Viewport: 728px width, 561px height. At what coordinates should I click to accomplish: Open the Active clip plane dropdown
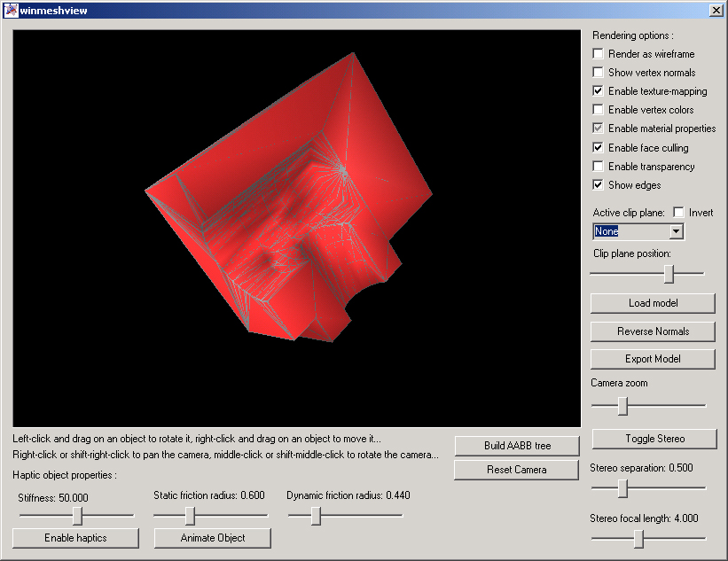click(676, 231)
